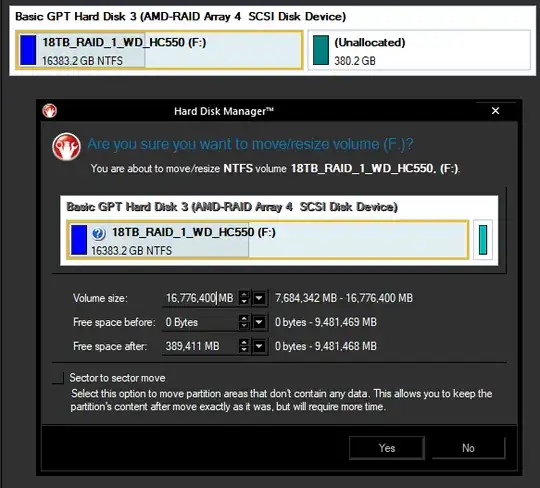Click the 'Free space after:' label

click(x=110, y=346)
